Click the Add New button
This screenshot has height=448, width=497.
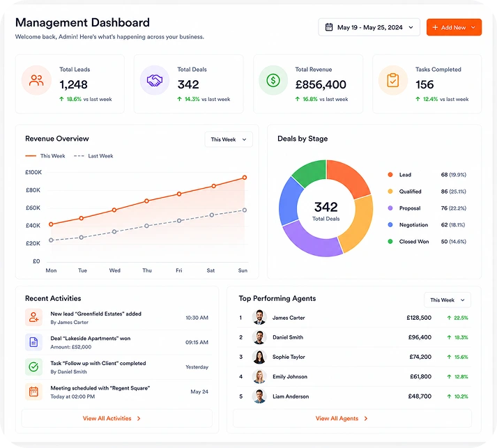454,27
